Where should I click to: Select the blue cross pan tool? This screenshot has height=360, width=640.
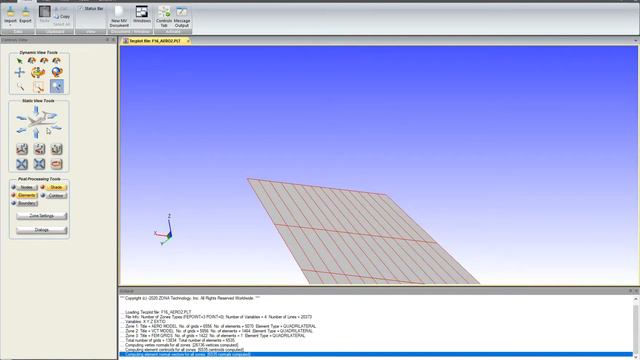pos(20,73)
